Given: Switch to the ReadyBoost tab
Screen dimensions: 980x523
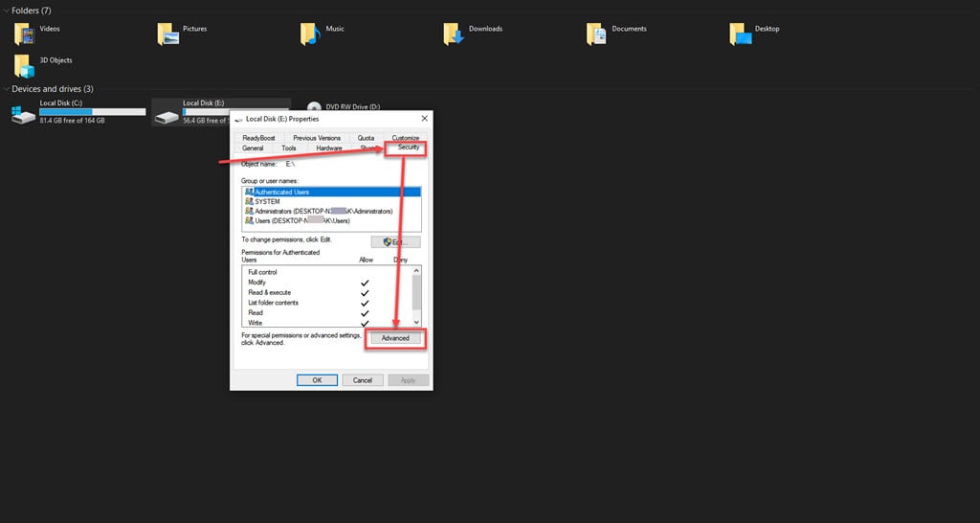Looking at the screenshot, I should [x=258, y=138].
